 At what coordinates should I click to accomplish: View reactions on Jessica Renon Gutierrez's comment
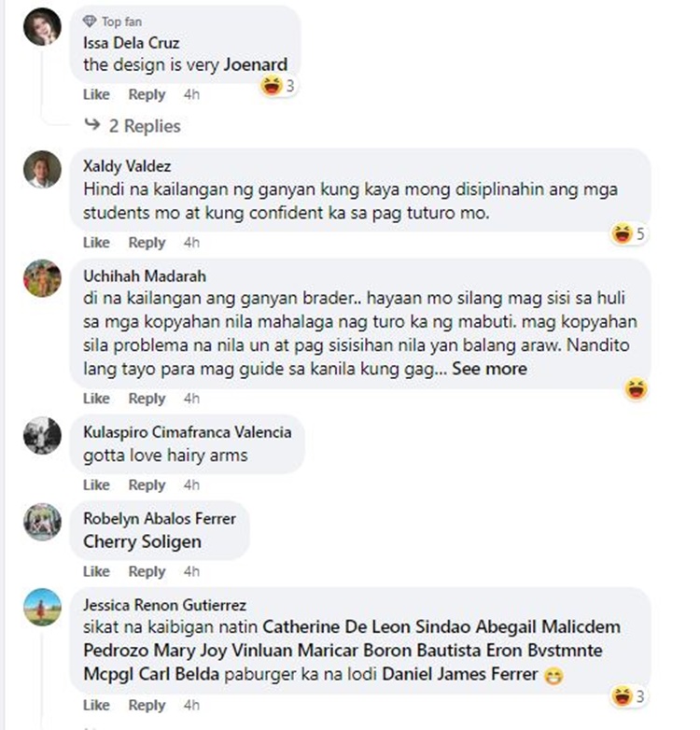(x=628, y=696)
